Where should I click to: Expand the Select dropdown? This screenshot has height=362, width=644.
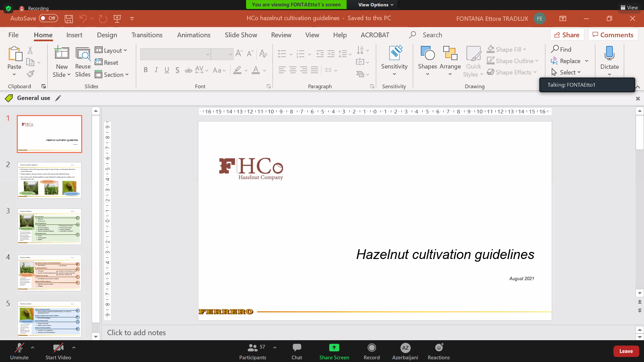click(x=566, y=72)
